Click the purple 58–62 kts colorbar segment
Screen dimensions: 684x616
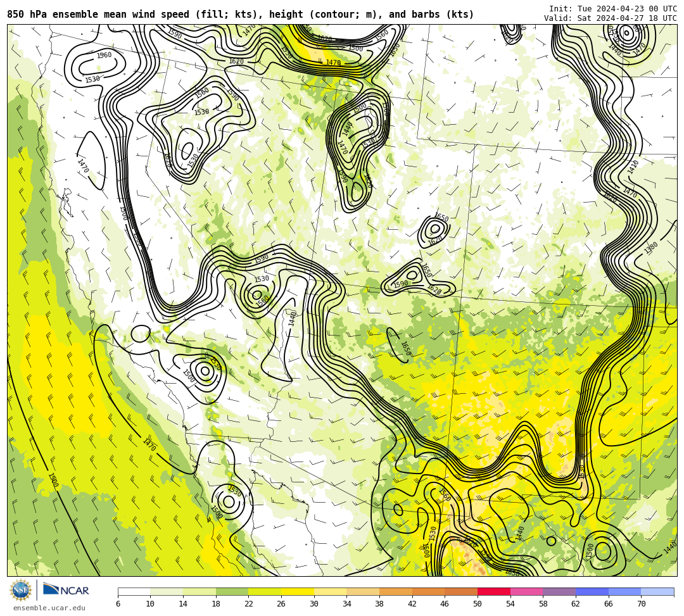559,591
